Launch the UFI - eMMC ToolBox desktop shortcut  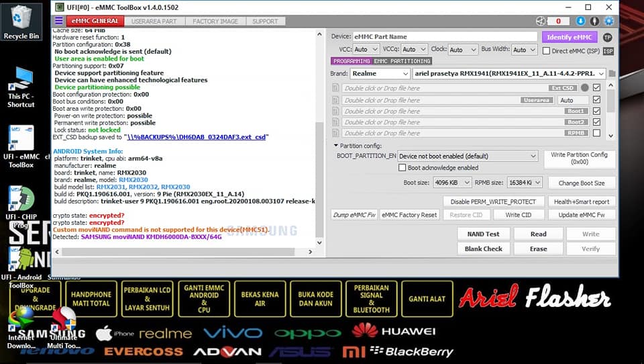tap(21, 147)
